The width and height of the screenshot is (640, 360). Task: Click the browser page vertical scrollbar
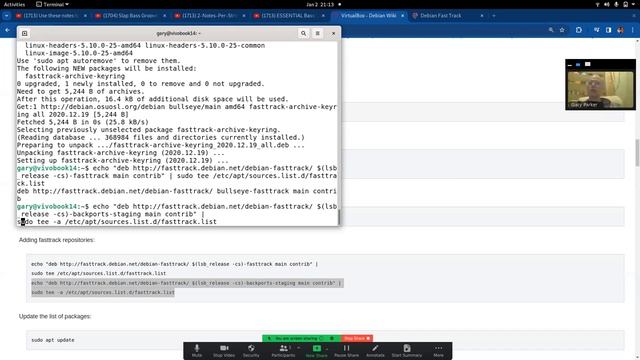tap(637, 153)
